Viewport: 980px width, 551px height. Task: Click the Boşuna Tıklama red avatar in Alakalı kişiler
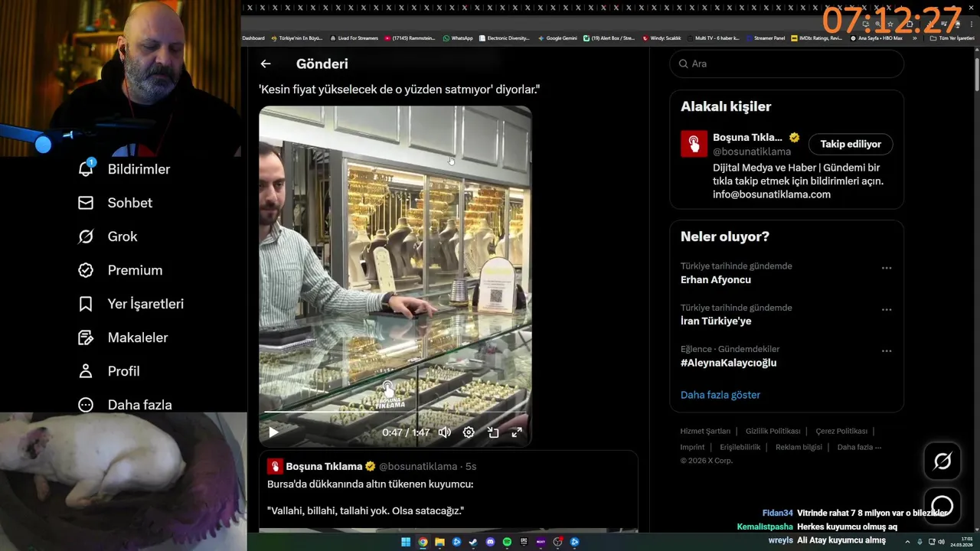pos(694,144)
